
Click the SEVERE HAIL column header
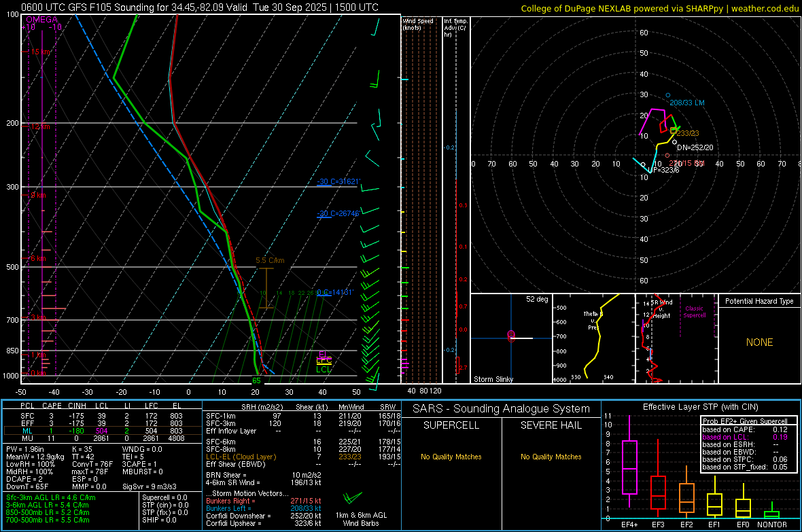coord(551,425)
